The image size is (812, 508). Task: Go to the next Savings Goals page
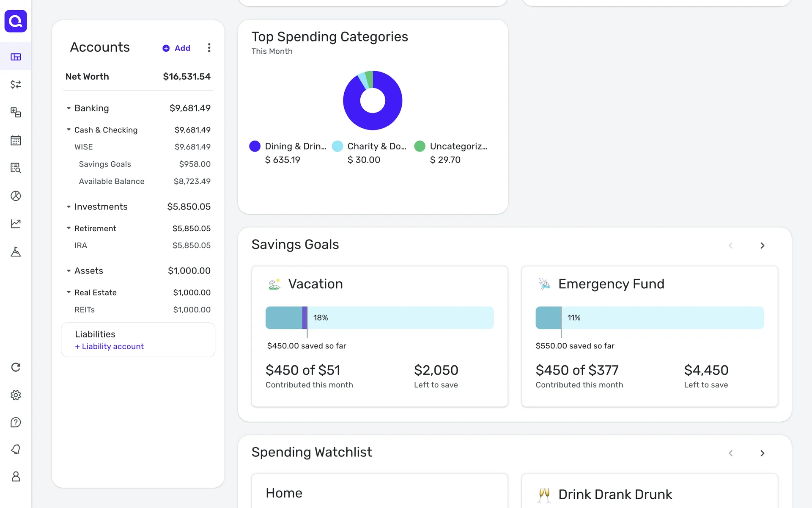762,246
